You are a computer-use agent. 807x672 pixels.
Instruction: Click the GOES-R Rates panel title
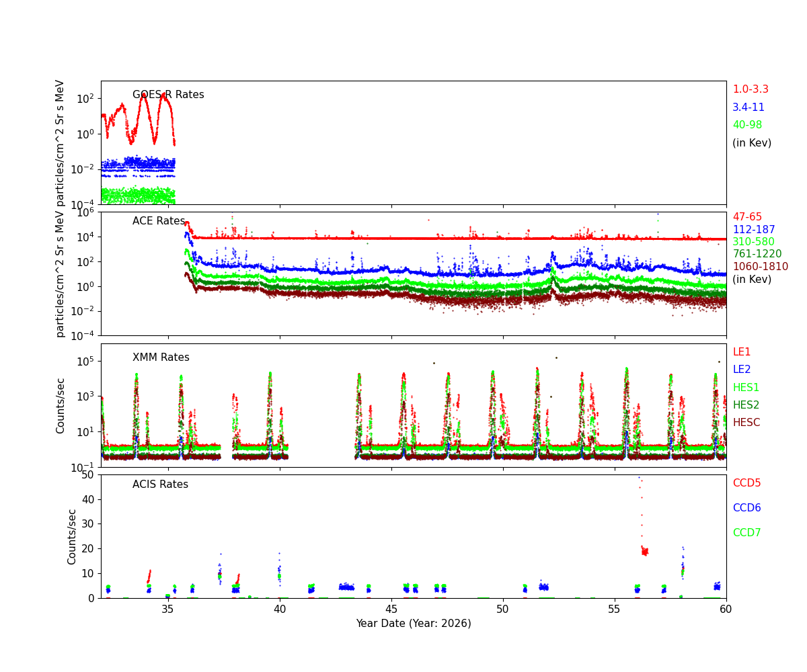click(x=168, y=95)
